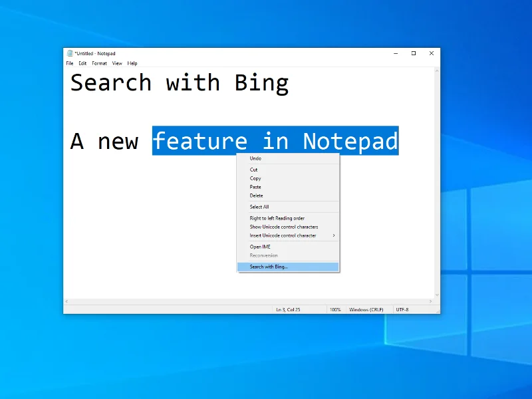Viewport: 532px width, 399px height.
Task: Choose Undo from the context menu
Action: click(x=288, y=158)
